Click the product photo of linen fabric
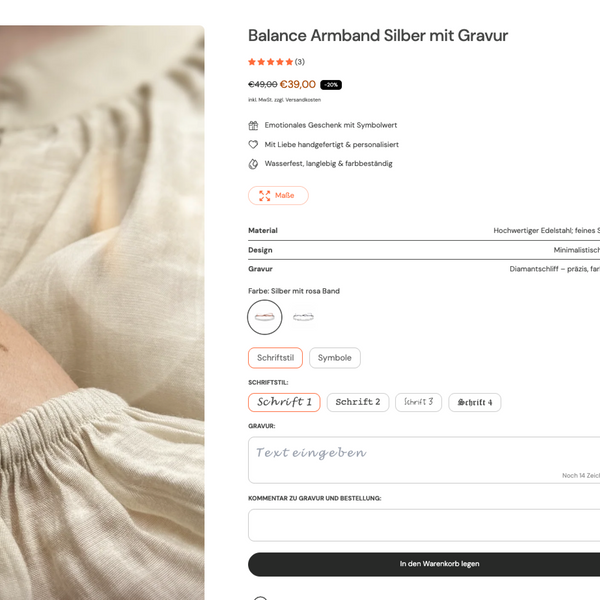The height and width of the screenshot is (600, 600). pos(102,300)
